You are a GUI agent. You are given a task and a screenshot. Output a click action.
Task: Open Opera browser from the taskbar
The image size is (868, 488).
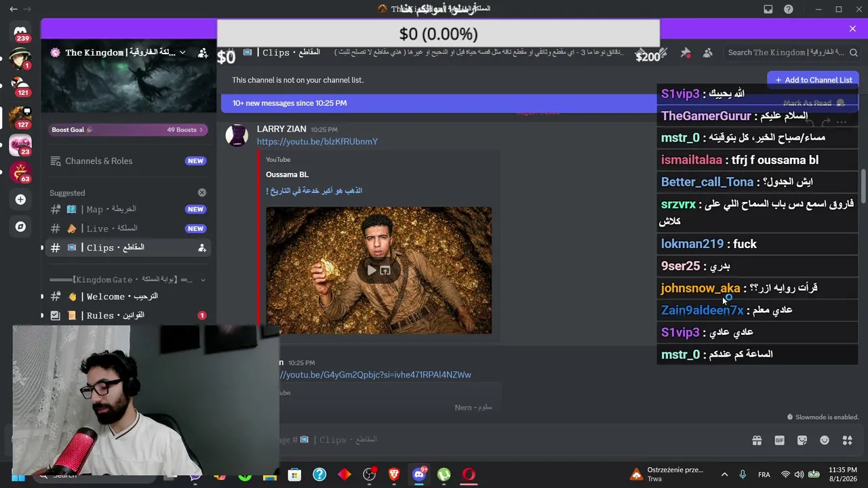coord(469,474)
